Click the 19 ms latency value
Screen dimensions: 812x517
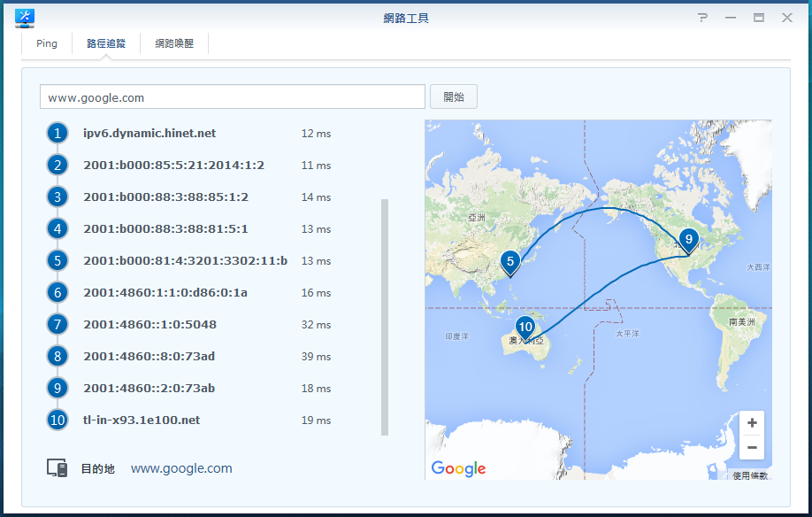(316, 421)
